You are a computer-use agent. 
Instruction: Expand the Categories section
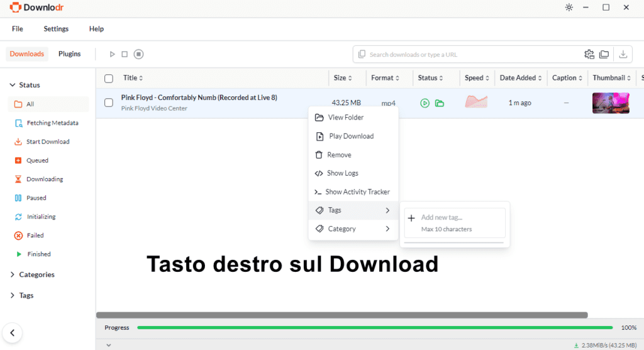(x=32, y=274)
